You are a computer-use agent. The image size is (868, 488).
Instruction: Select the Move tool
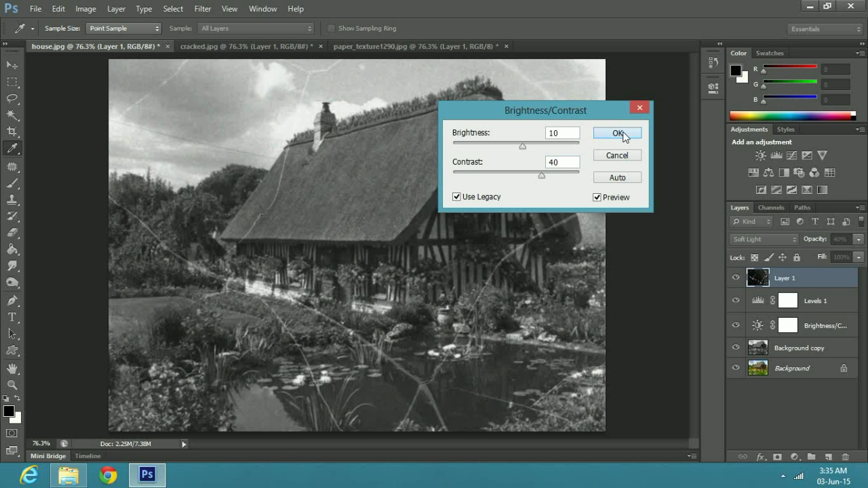point(12,64)
